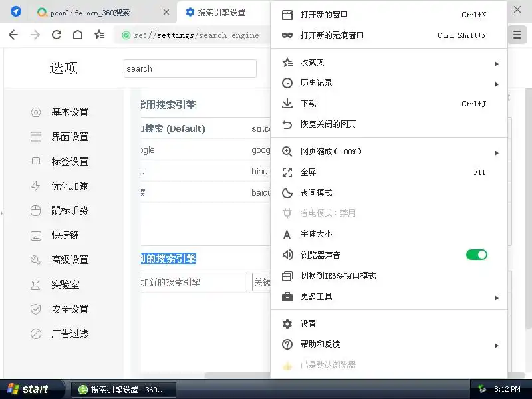Open the favorites star toolbar icon
Viewport: 532px width, 399px height.
[x=99, y=35]
